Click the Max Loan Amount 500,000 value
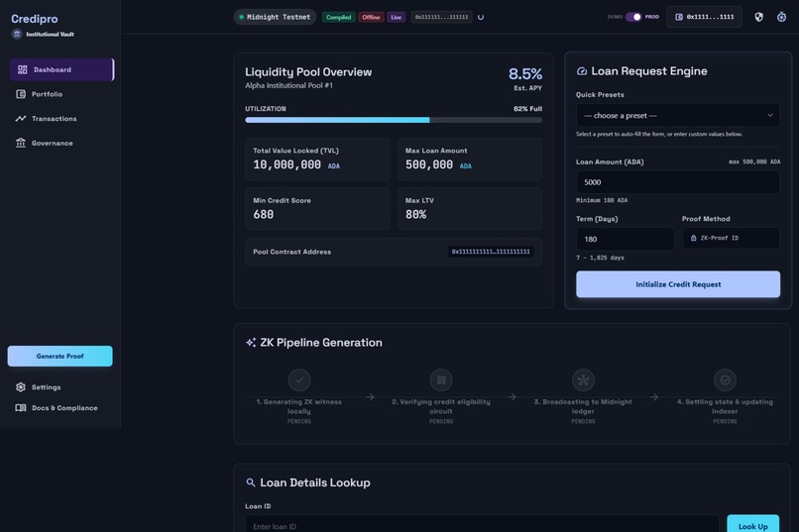The width and height of the screenshot is (799, 532). (429, 164)
